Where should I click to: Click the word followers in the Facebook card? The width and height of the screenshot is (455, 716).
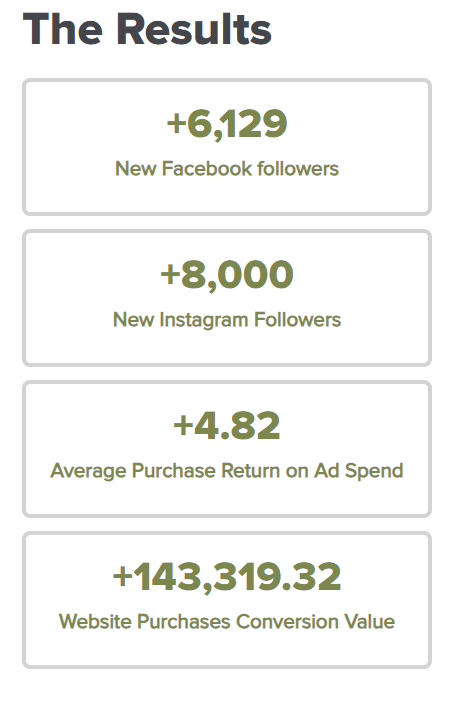coord(298,168)
